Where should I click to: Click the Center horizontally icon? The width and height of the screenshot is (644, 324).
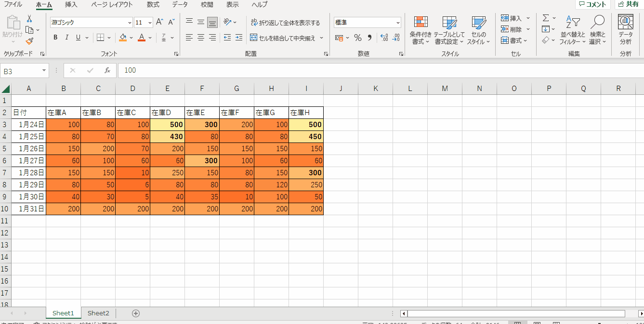pos(201,38)
